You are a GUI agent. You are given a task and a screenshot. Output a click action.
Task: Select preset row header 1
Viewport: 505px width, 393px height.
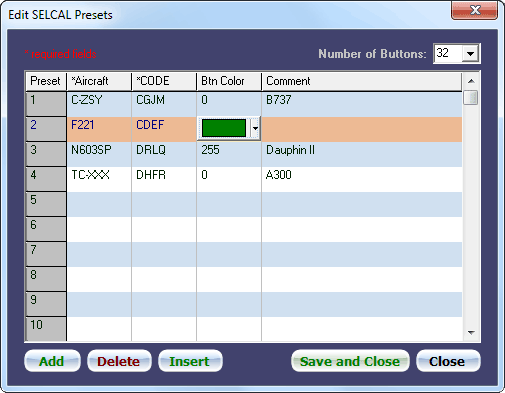coord(46,104)
